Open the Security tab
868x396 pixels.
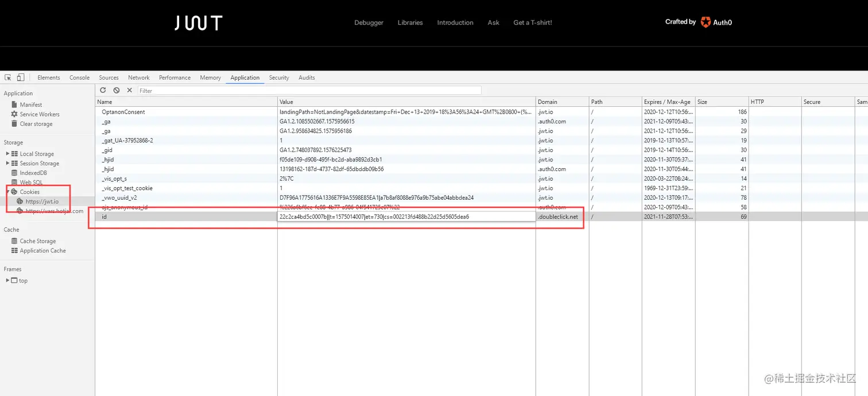click(279, 77)
